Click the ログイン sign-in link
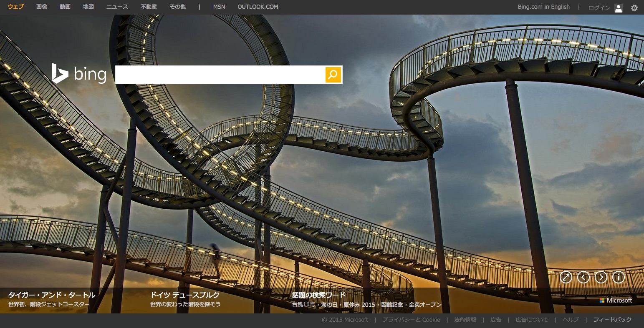 click(599, 8)
